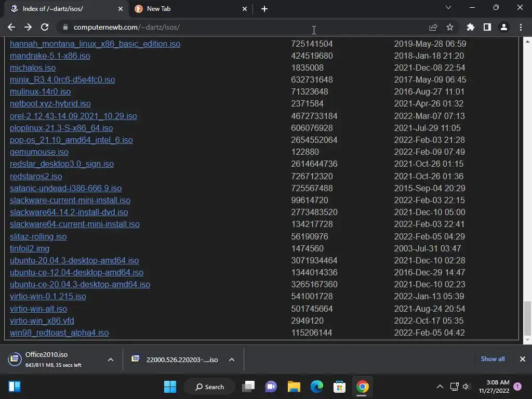The height and width of the screenshot is (399, 532).
Task: Close the 'Index of /~dartz/isos/' tab
Action: pyautogui.click(x=121, y=9)
